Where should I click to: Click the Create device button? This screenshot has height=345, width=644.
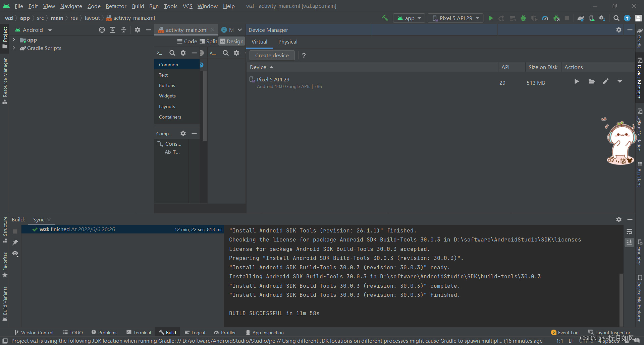[272, 55]
